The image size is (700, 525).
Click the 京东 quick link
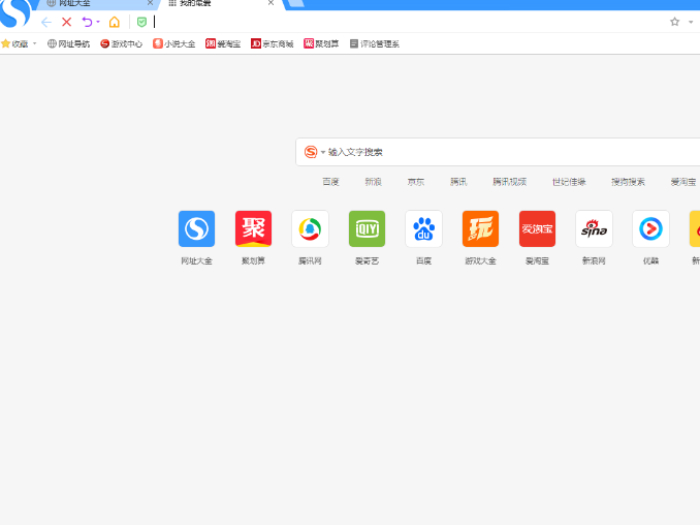416,182
